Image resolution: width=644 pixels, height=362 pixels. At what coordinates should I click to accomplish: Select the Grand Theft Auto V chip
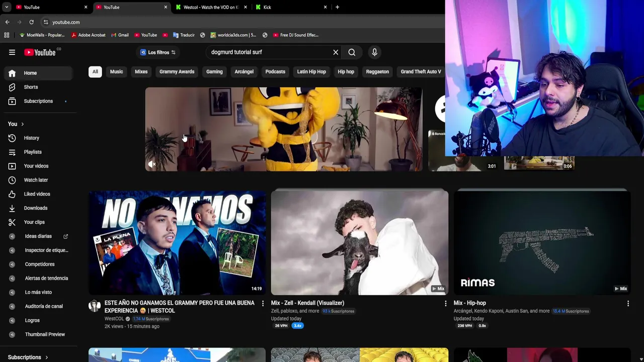click(x=421, y=71)
